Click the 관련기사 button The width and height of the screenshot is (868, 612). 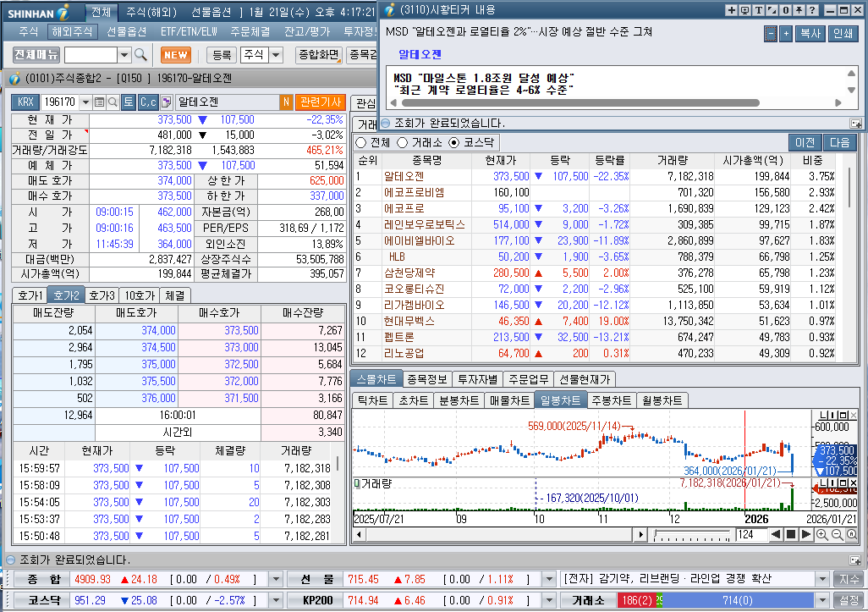click(x=321, y=102)
